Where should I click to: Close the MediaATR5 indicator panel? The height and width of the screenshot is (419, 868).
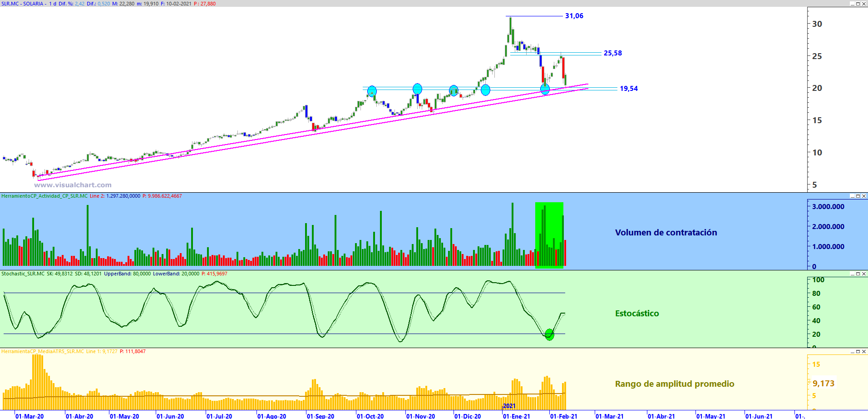coord(864,351)
